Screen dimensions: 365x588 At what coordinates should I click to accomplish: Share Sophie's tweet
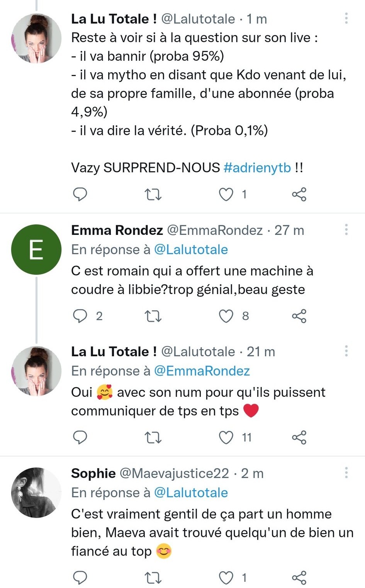point(299,578)
